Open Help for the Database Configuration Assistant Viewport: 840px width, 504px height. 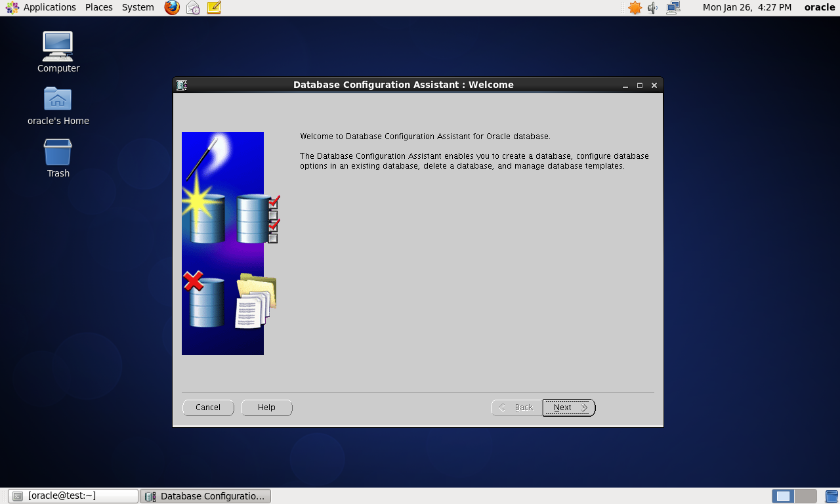266,408
